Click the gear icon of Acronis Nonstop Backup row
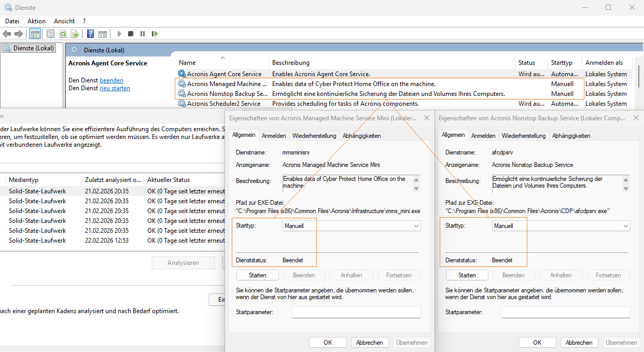Image resolution: width=644 pixels, height=352 pixels. 181,94
